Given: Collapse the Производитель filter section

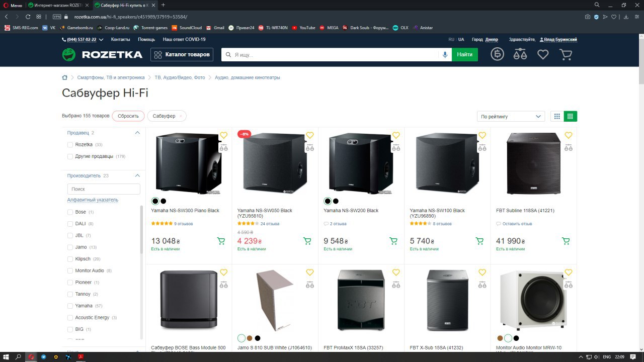Looking at the screenshot, I should (x=137, y=175).
